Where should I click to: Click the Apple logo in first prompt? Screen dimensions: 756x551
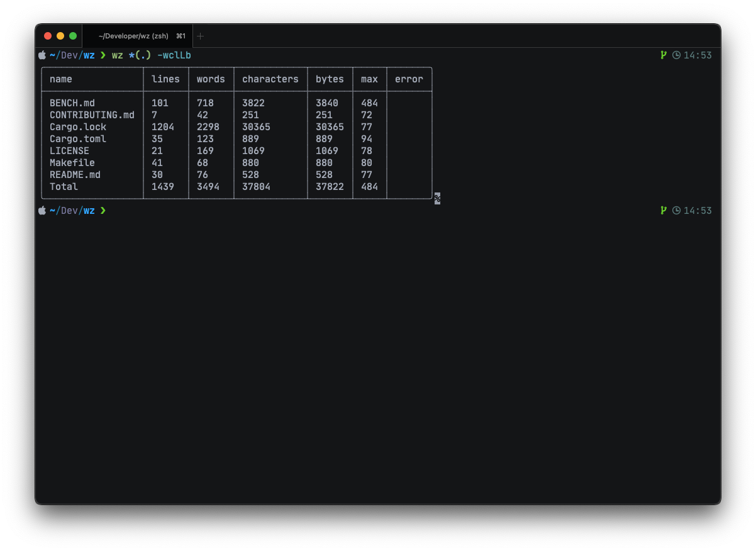(x=42, y=55)
